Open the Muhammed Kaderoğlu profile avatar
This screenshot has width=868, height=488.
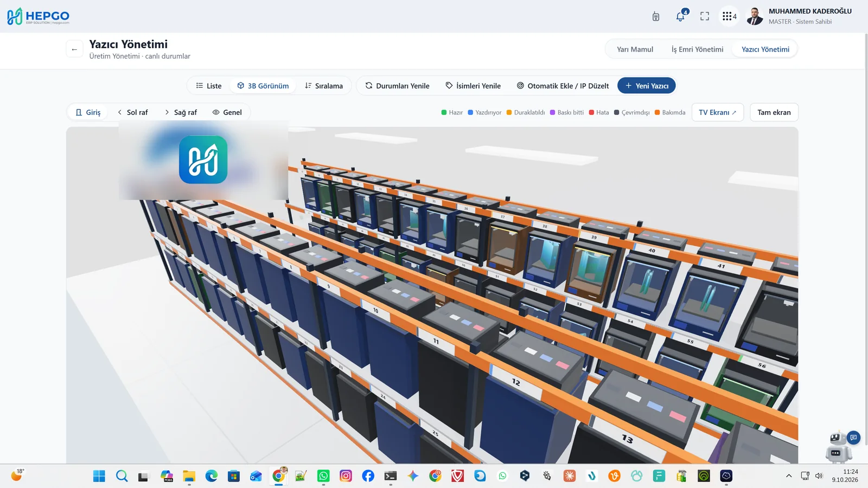pos(755,16)
